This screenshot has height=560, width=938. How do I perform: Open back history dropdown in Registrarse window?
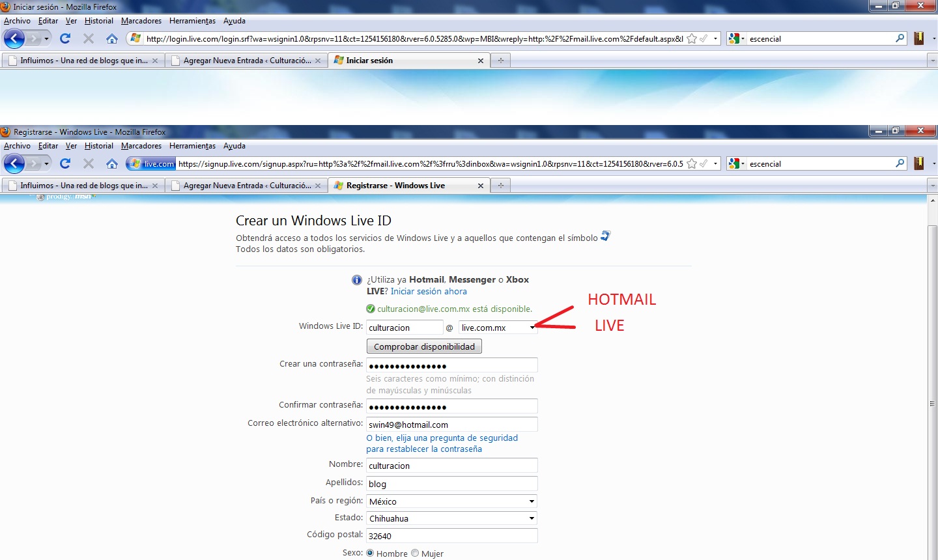coord(46,164)
